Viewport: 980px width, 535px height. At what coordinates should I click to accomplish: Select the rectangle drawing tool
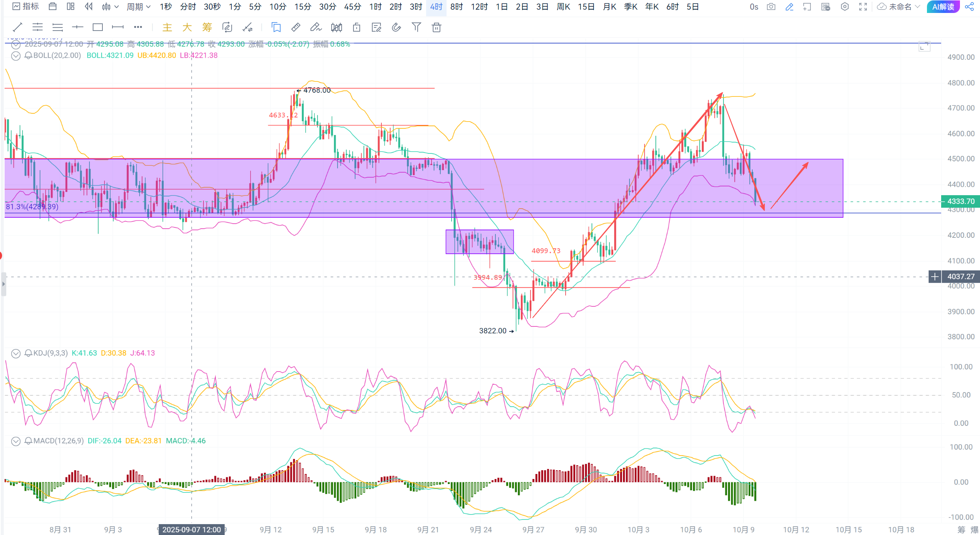click(98, 28)
